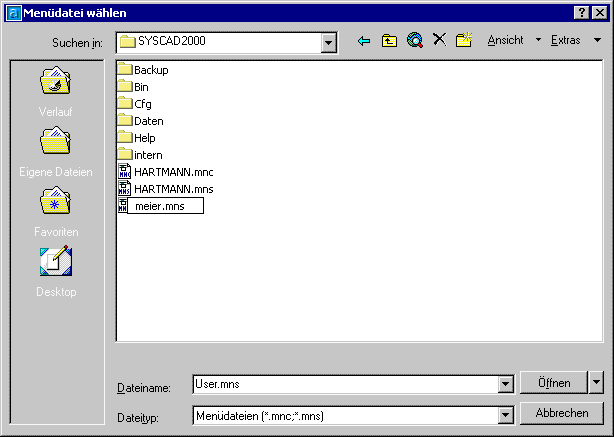Go up one folder level
The image size is (614, 437).
tap(389, 41)
